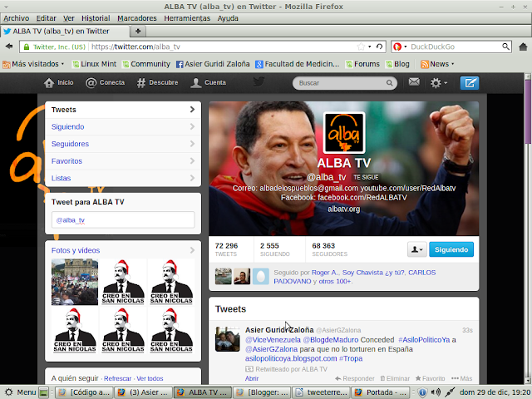This screenshot has width=532, height=399.
Task: Open the user actions person dropdown
Action: (417, 249)
